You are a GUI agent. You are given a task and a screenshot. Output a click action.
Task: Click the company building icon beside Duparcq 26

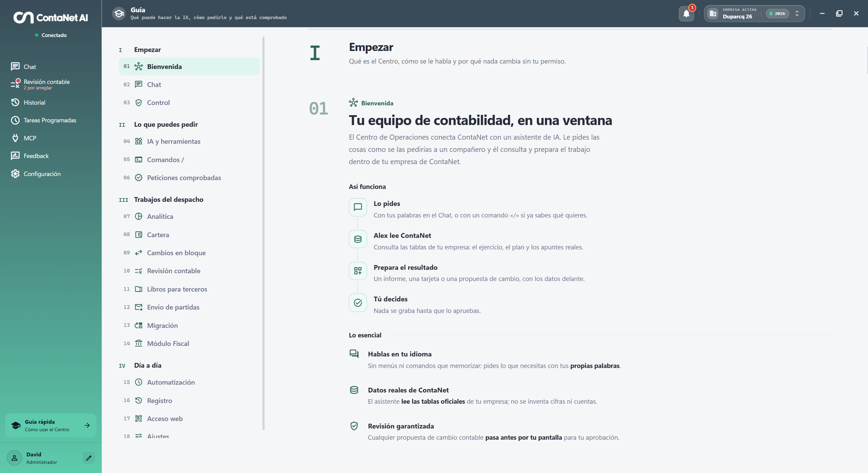(x=713, y=14)
